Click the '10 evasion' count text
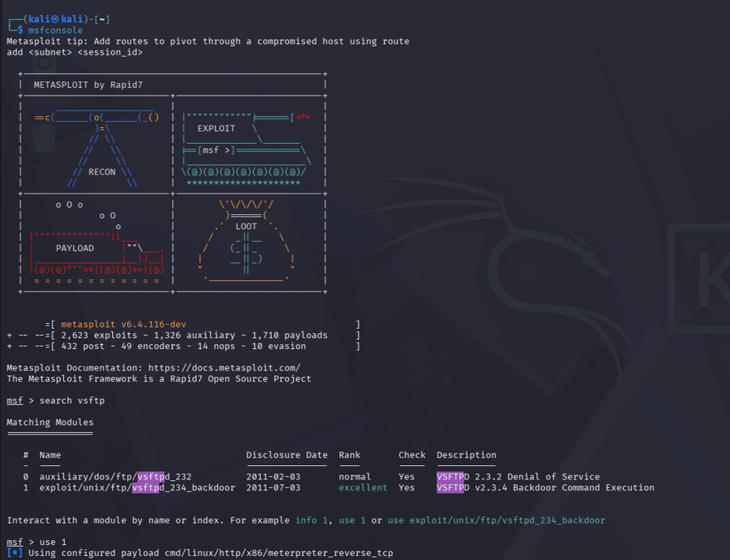Screen dimensions: 730x560 (x=279, y=346)
